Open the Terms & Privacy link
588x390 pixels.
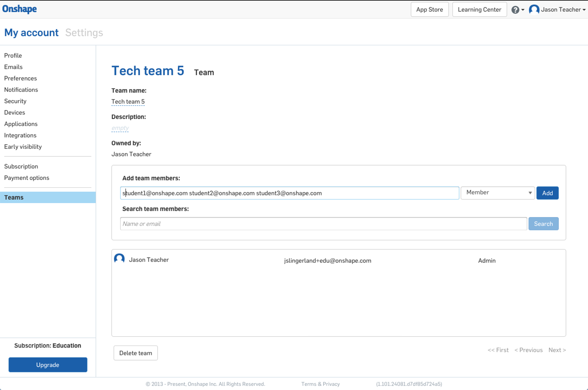click(320, 384)
